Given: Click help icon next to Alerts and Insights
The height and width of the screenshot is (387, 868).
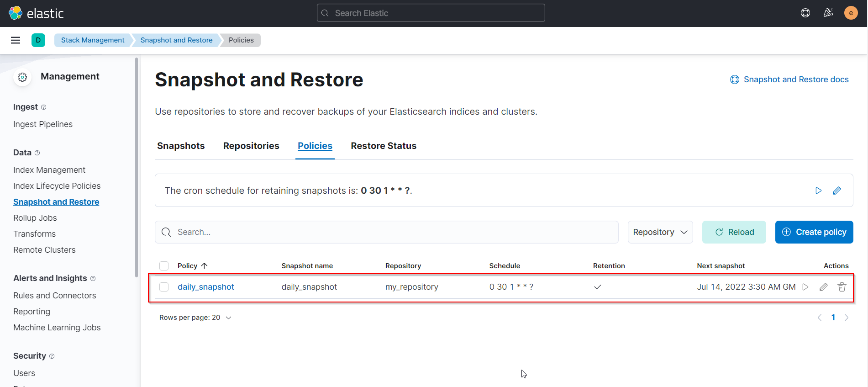Looking at the screenshot, I should click(x=93, y=279).
